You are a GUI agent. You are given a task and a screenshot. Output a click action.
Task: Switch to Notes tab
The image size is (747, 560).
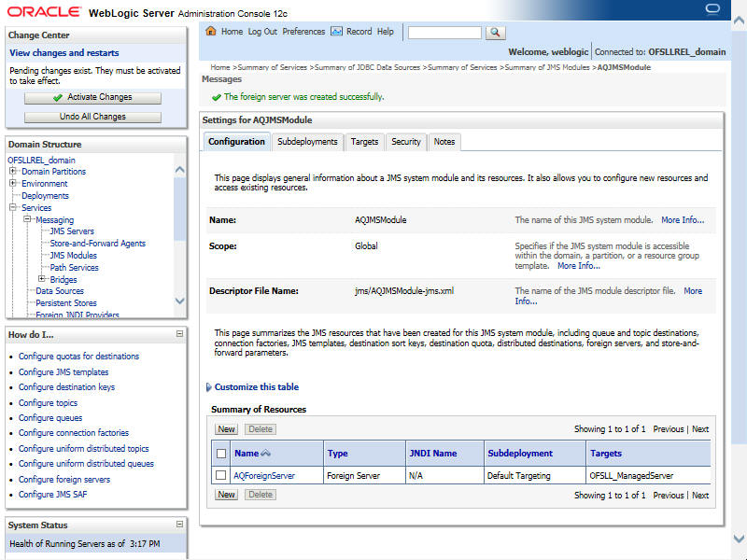444,142
